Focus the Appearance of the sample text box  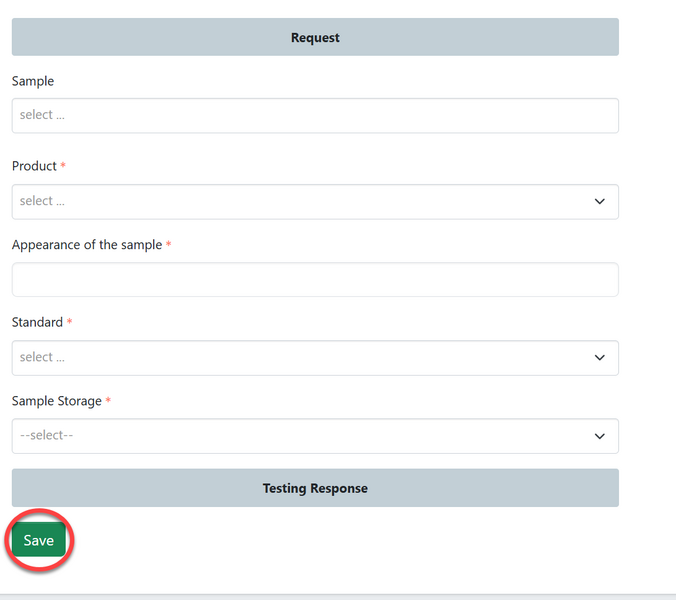click(x=315, y=280)
